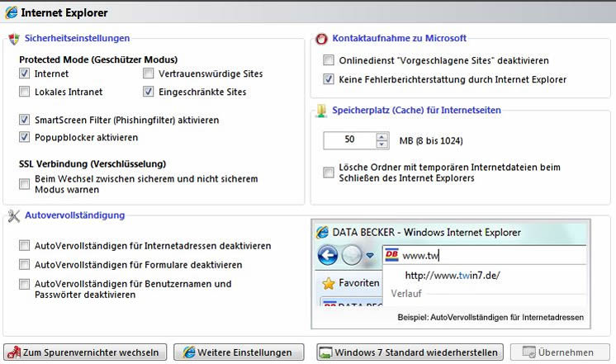Toggle Protected Mode for Internet

tap(24, 73)
